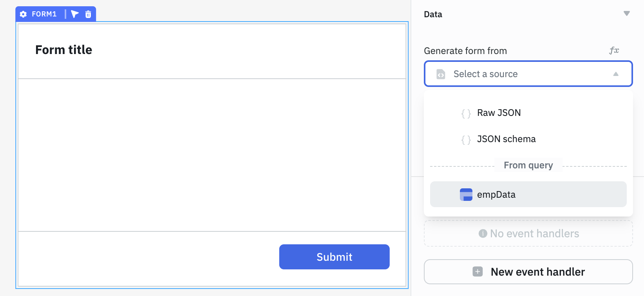Click the Form title heading

click(64, 49)
